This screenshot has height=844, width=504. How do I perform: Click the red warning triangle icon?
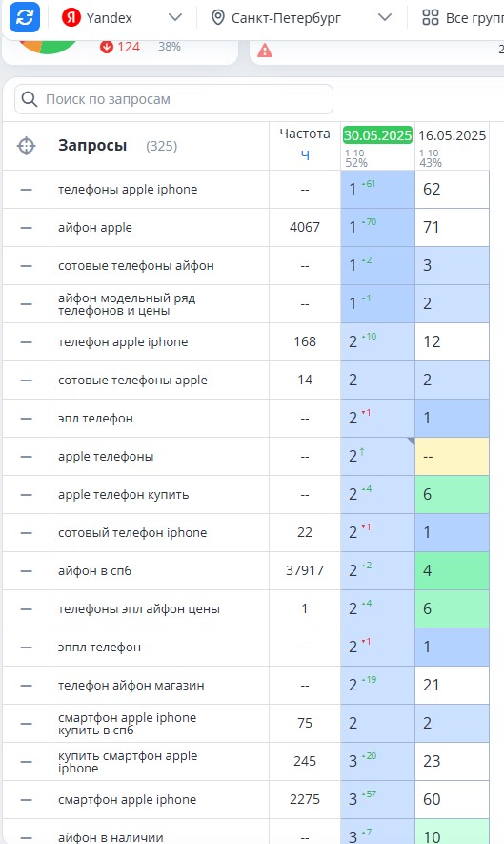(x=265, y=51)
